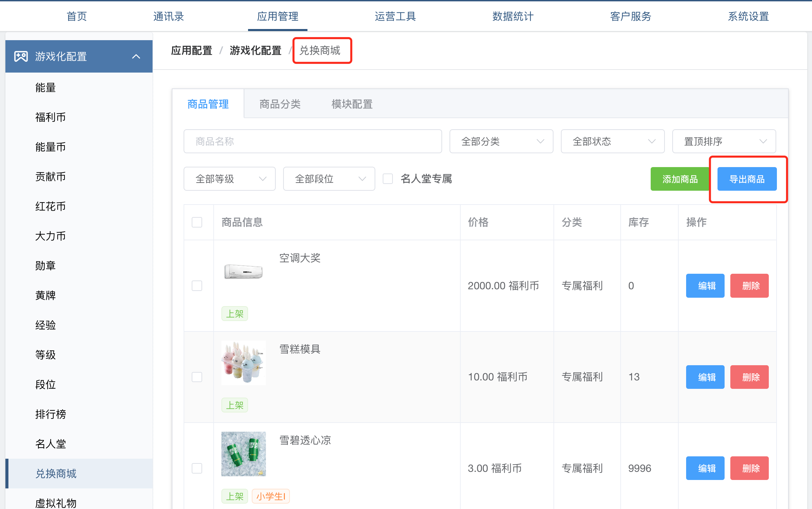The width and height of the screenshot is (812, 509).
Task: Expand the 全部状态 filter dropdown
Action: pos(613,141)
